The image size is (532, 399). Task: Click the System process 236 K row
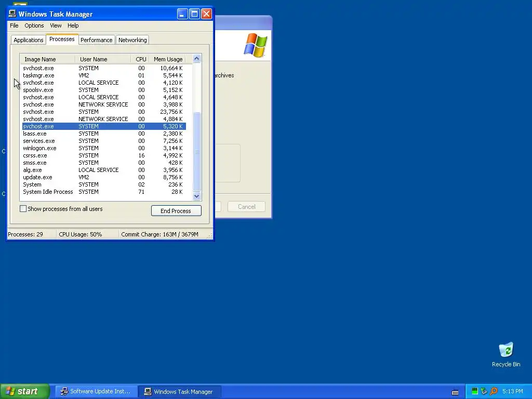(x=104, y=184)
